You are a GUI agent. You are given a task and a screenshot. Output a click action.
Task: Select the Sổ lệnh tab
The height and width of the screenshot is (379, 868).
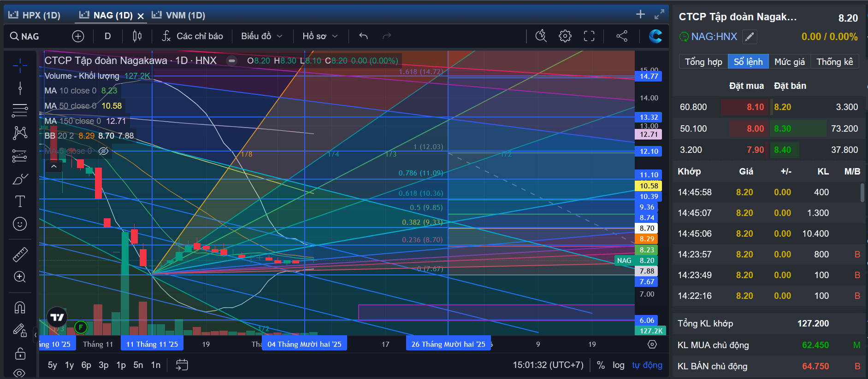coord(748,62)
